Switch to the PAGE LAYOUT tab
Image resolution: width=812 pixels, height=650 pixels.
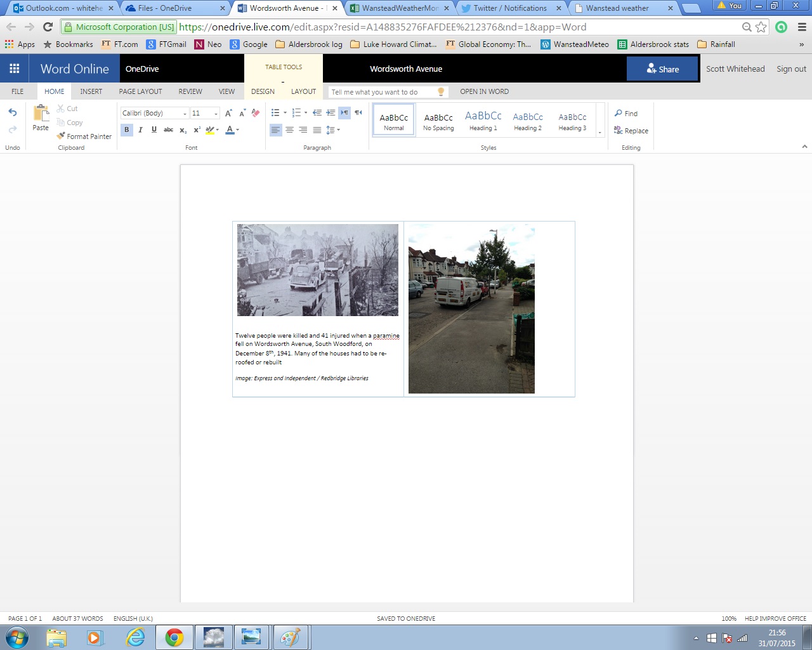coord(140,91)
